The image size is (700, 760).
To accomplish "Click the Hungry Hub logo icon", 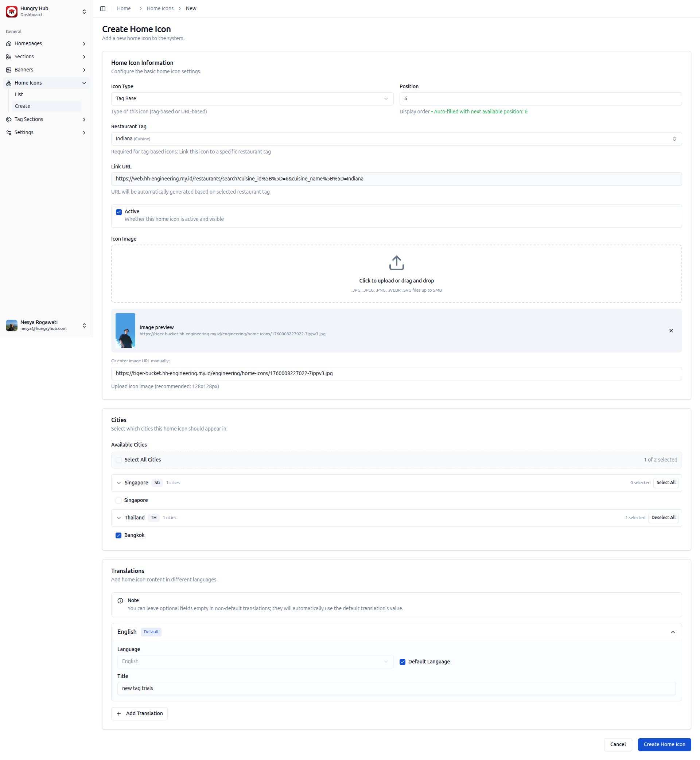I will pyautogui.click(x=12, y=11).
